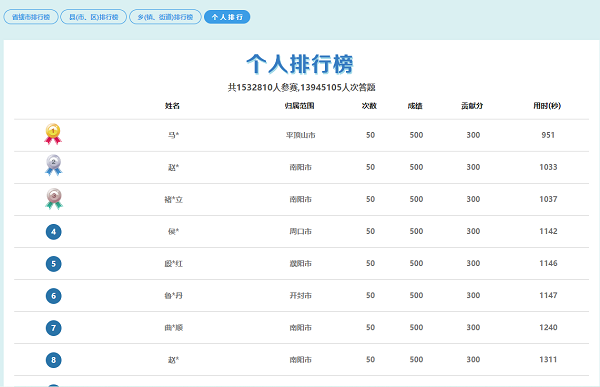Click the 贡献分 column header

coord(472,106)
